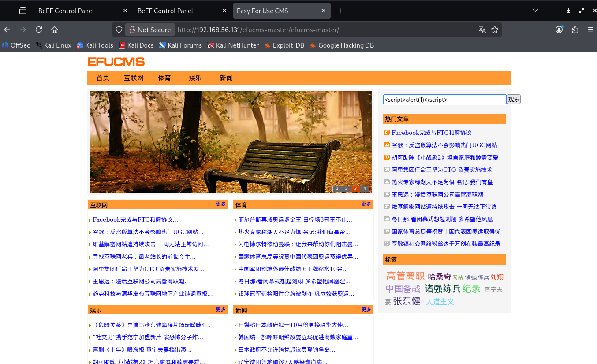Open hot article 谷歌：反盗版算法不会影响热门UGC网站
The image size is (597, 364).
pos(444,145)
